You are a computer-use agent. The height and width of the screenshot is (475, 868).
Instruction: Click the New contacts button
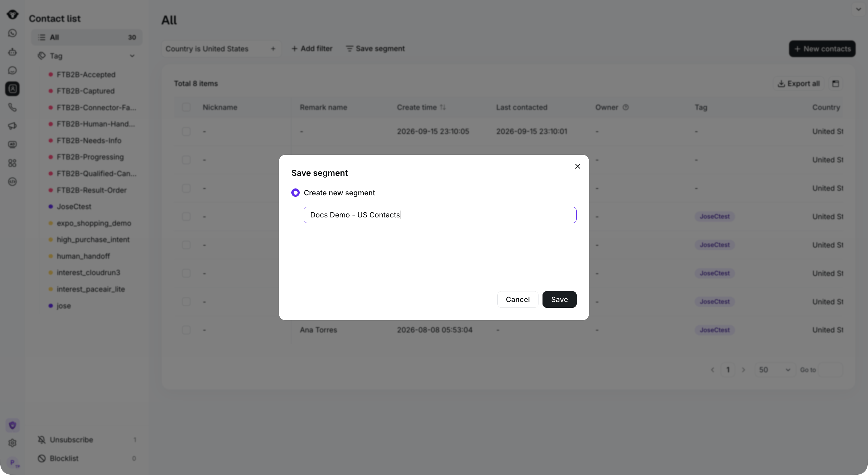[822, 49]
